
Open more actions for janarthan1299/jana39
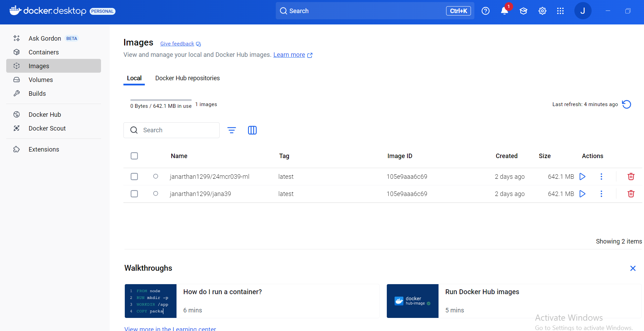(601, 194)
